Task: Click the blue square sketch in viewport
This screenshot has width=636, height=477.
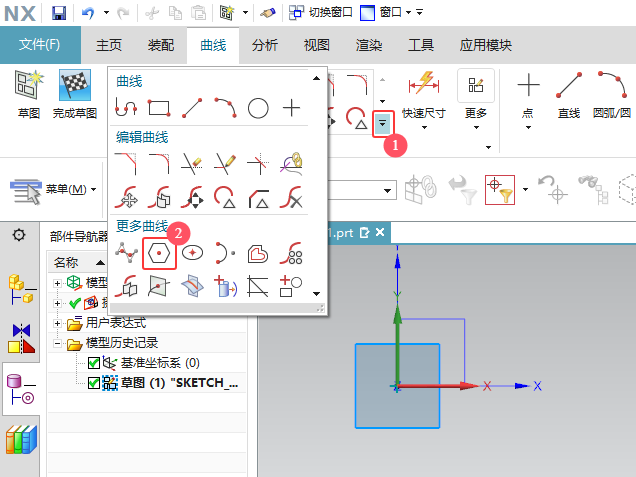Action: click(398, 386)
